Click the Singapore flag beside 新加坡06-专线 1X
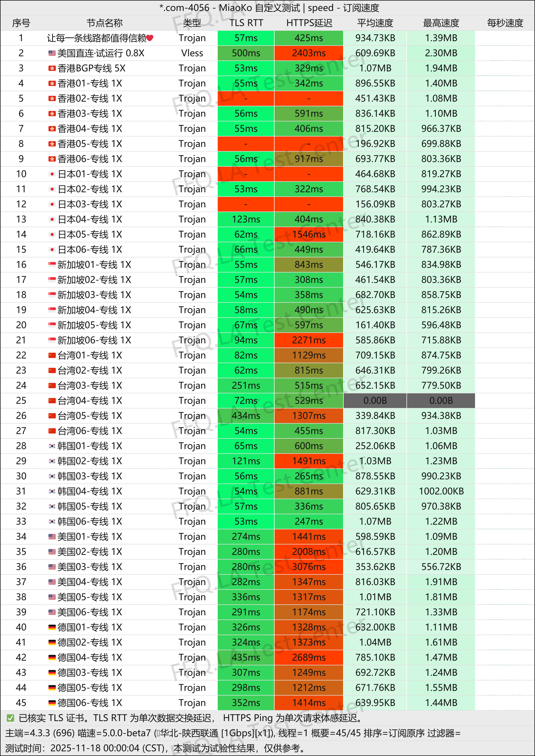Viewport: 535px width, 756px height. [52, 340]
